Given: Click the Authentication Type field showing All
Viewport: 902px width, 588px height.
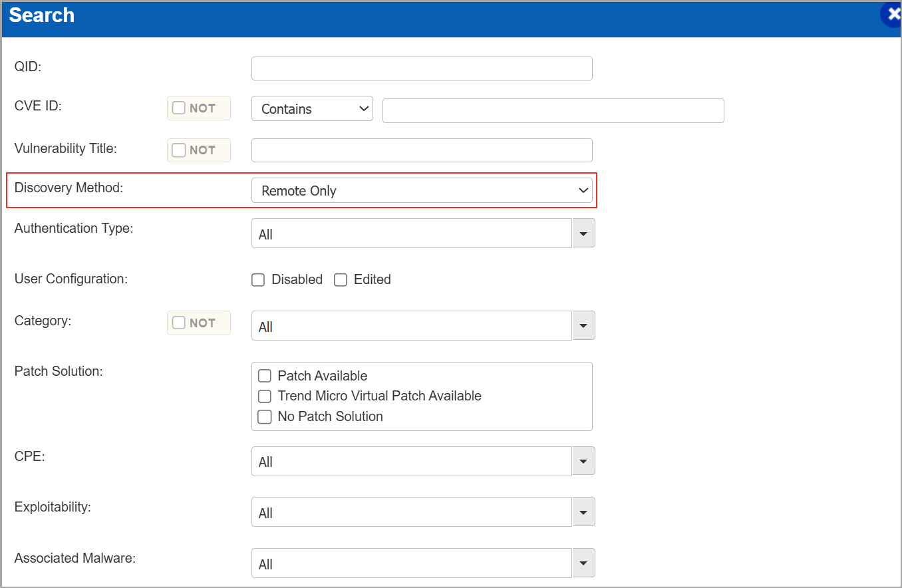Looking at the screenshot, I should pyautogui.click(x=411, y=234).
